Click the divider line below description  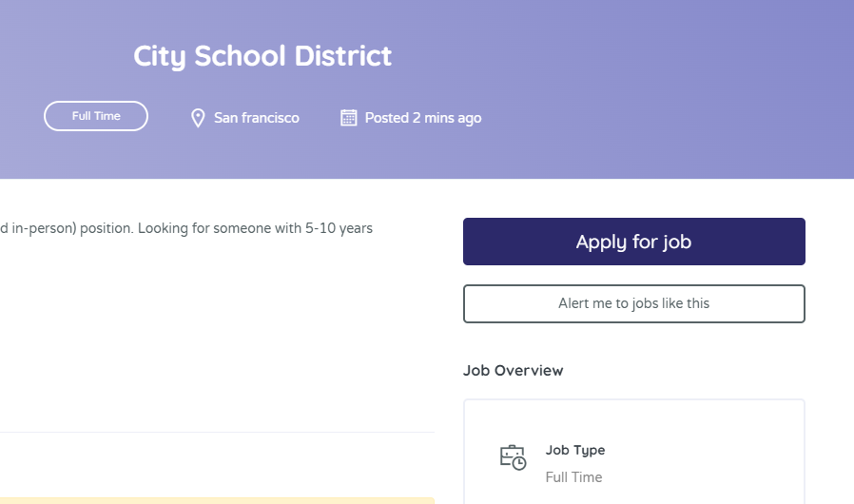click(218, 433)
